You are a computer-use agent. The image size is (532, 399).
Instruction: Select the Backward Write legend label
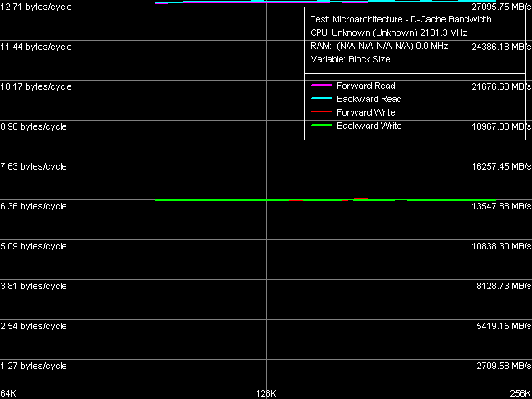click(x=369, y=126)
